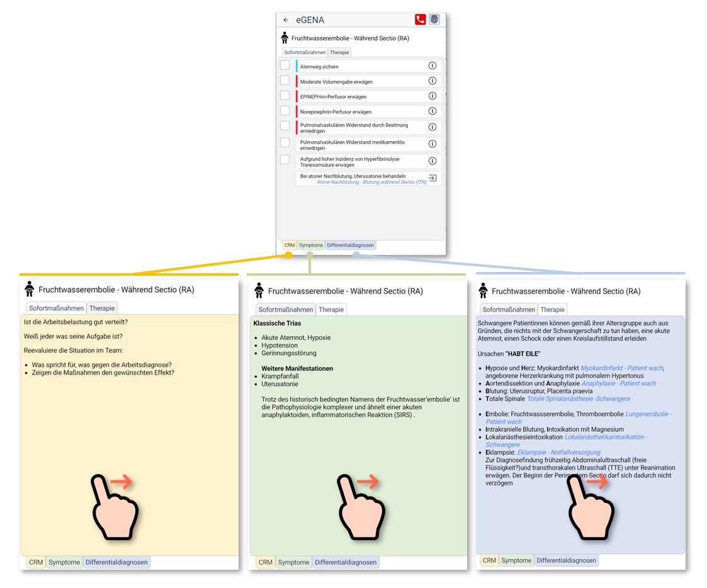
Task: Select the Symptome tab in the yellow CRM panel
Action: [64, 562]
